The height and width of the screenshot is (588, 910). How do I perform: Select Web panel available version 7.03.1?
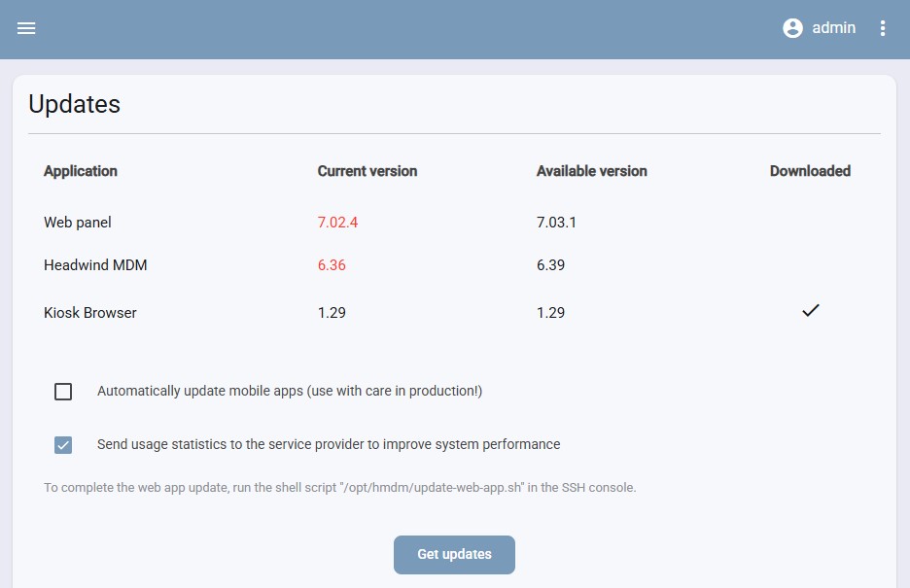coord(556,223)
